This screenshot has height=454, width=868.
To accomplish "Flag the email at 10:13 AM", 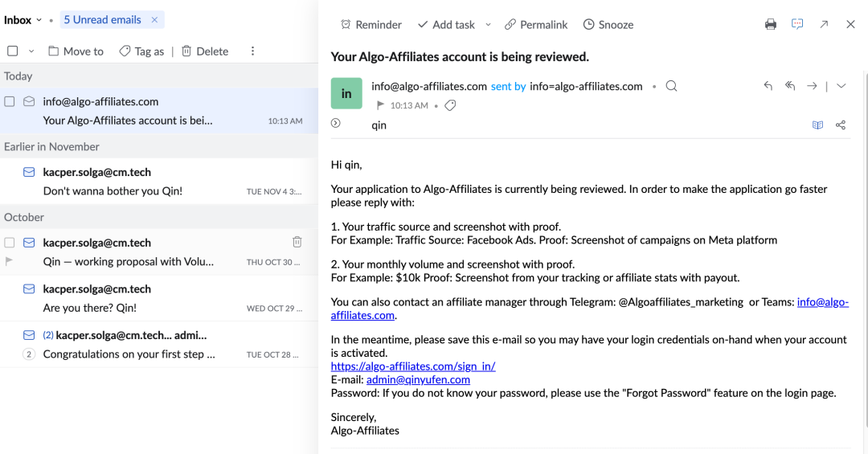I will (380, 105).
